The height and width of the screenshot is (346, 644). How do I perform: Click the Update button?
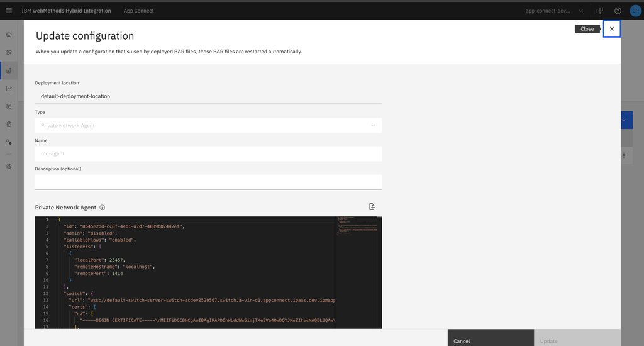click(577, 340)
